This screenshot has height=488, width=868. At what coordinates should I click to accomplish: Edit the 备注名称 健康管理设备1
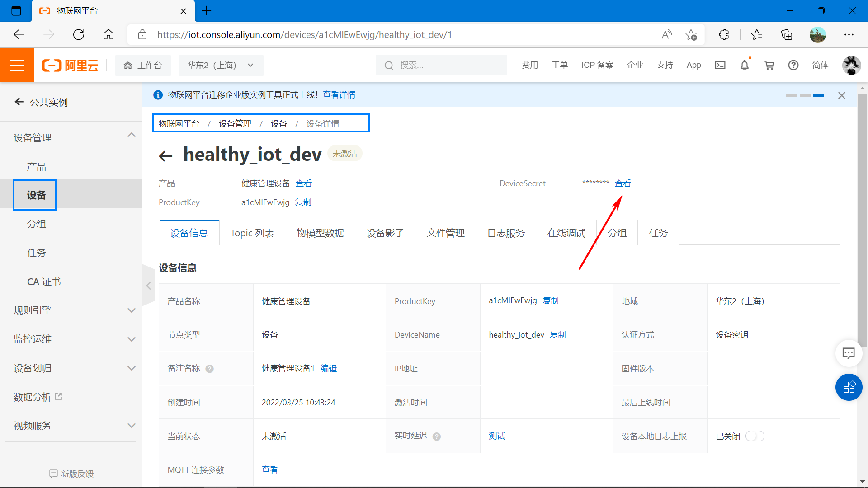pos(329,369)
